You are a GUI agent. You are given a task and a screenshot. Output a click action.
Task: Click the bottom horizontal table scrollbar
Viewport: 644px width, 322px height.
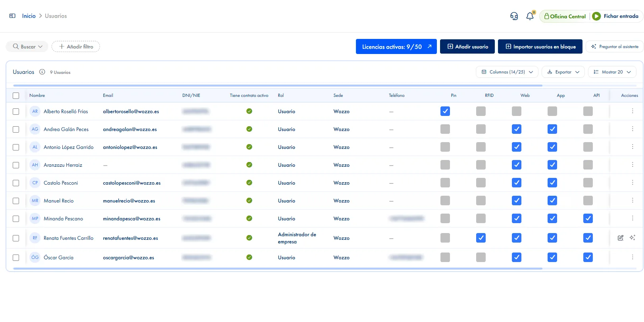click(x=278, y=269)
